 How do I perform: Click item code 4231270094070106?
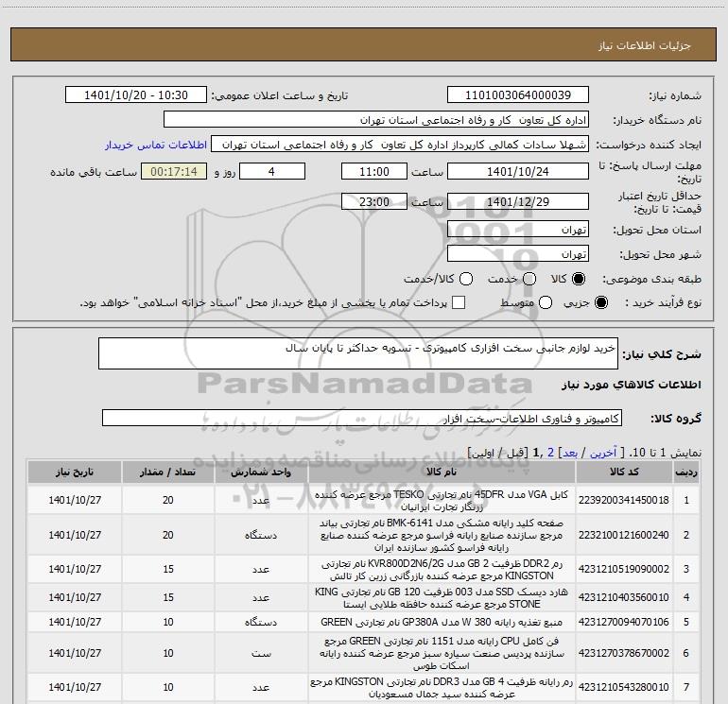click(624, 623)
